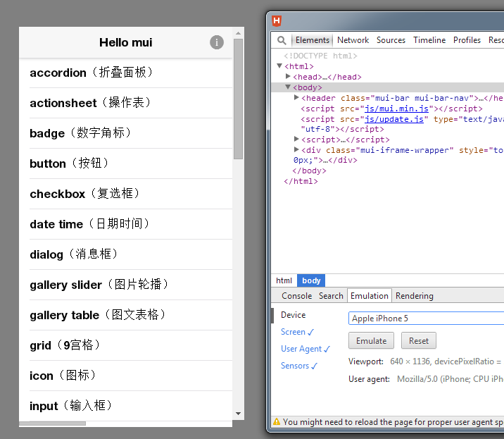Open date time（日期时间）list item
Viewport: 504px width, 439px height.
pyautogui.click(x=126, y=224)
